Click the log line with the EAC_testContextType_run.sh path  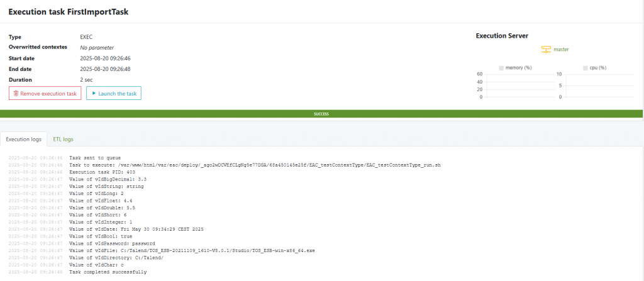click(255, 165)
